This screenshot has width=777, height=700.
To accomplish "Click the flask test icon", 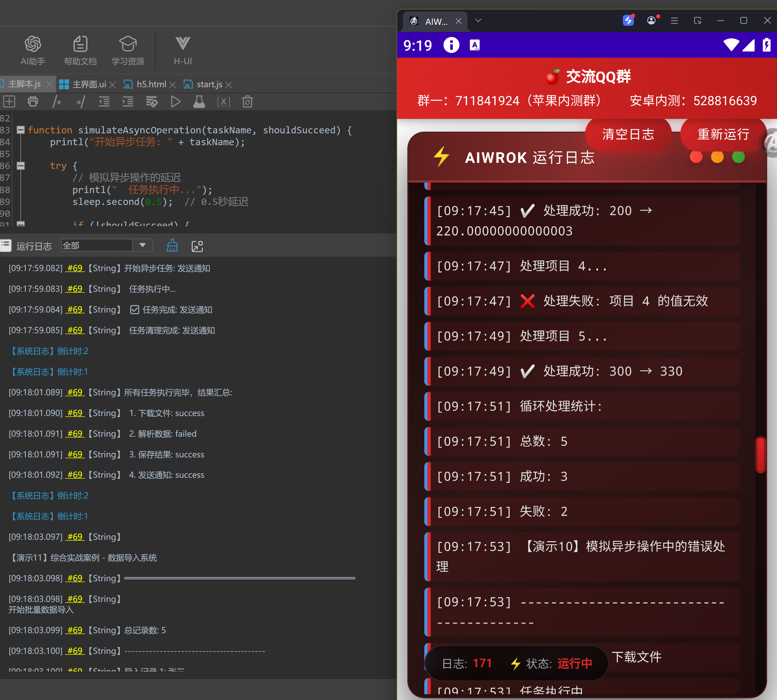I will [199, 101].
